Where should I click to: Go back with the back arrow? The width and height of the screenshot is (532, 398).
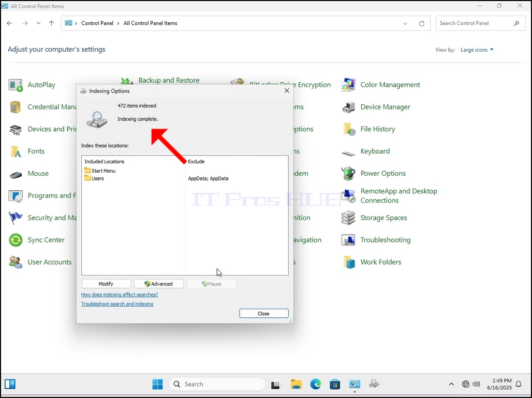(9, 23)
